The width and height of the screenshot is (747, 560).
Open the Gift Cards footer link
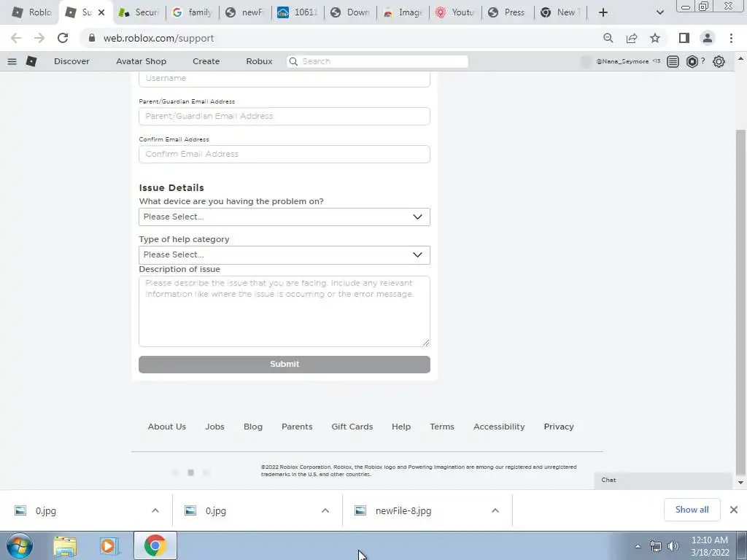(x=352, y=427)
